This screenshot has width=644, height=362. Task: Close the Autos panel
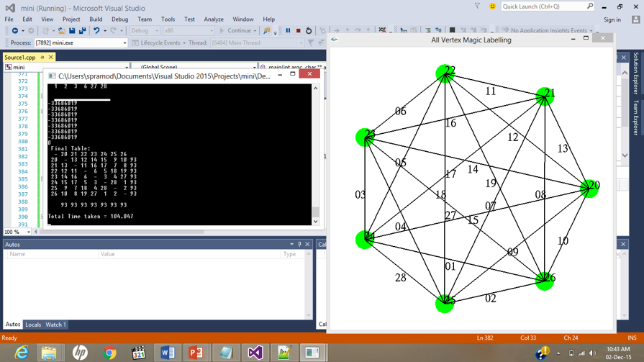coord(307,244)
